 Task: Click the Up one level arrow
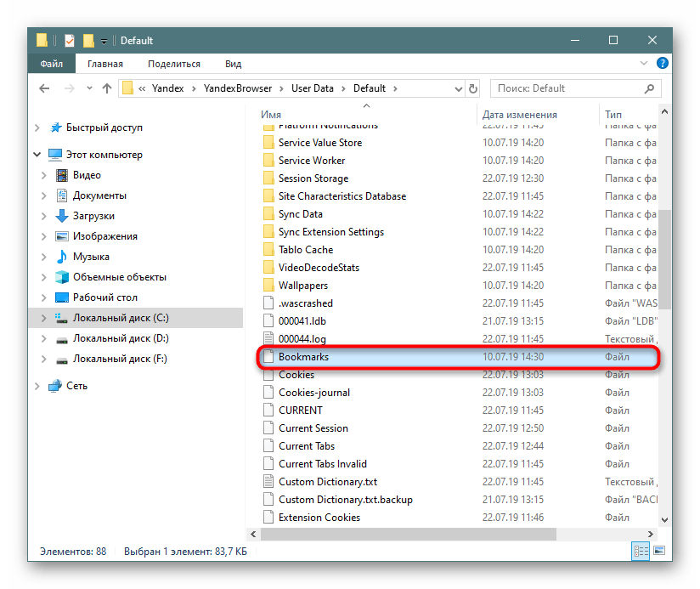(x=107, y=88)
